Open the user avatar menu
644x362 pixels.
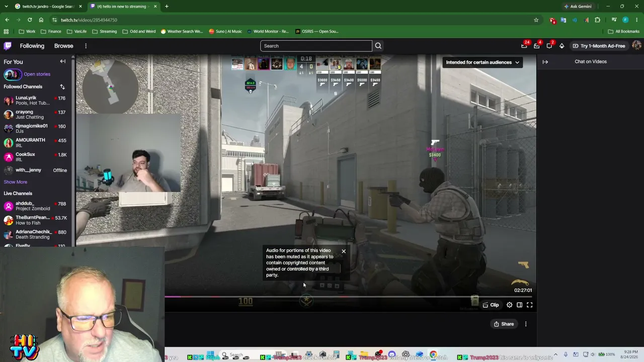(x=636, y=46)
